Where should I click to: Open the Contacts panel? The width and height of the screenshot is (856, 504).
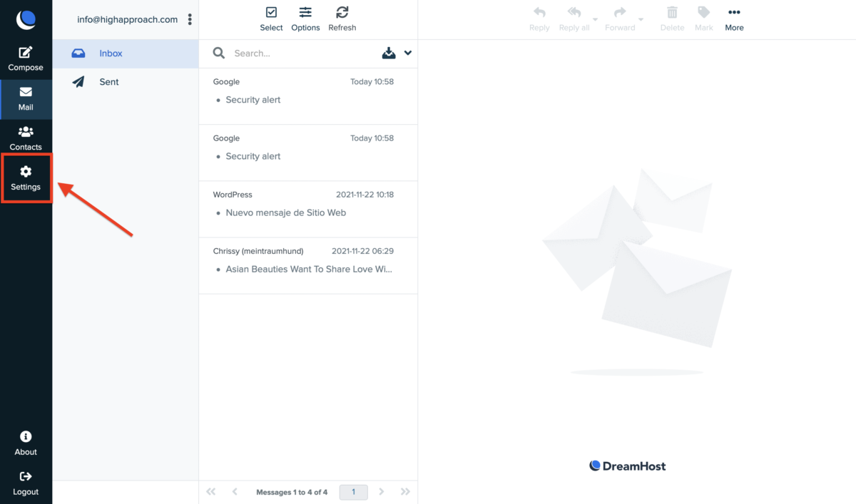tap(26, 137)
